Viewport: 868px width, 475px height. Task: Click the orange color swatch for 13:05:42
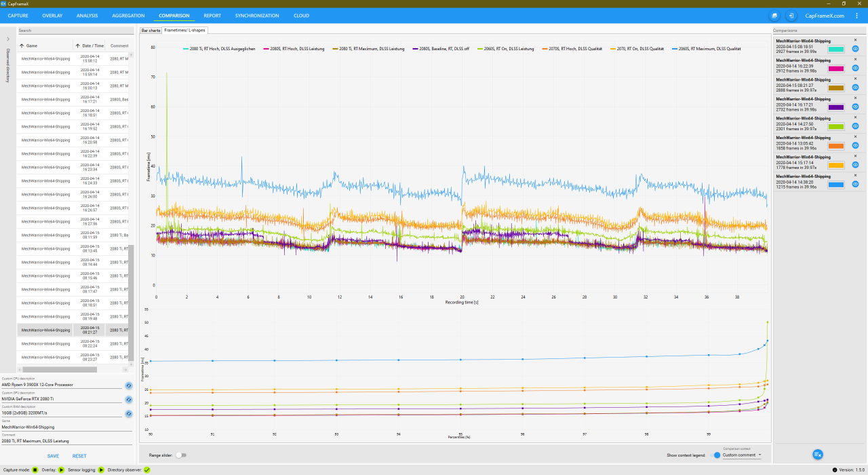point(836,146)
